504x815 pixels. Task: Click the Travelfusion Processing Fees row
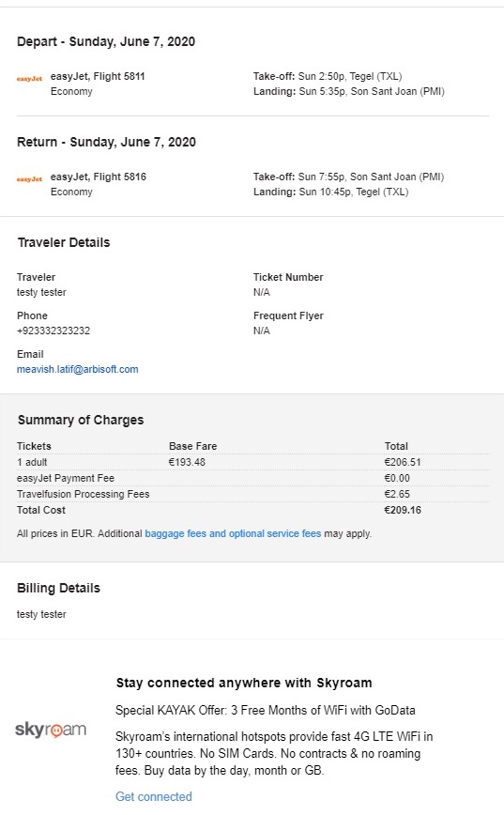pos(253,494)
